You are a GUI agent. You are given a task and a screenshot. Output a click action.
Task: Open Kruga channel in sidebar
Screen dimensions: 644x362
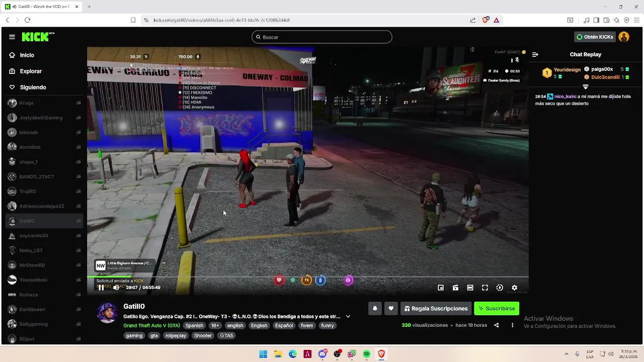(44, 103)
